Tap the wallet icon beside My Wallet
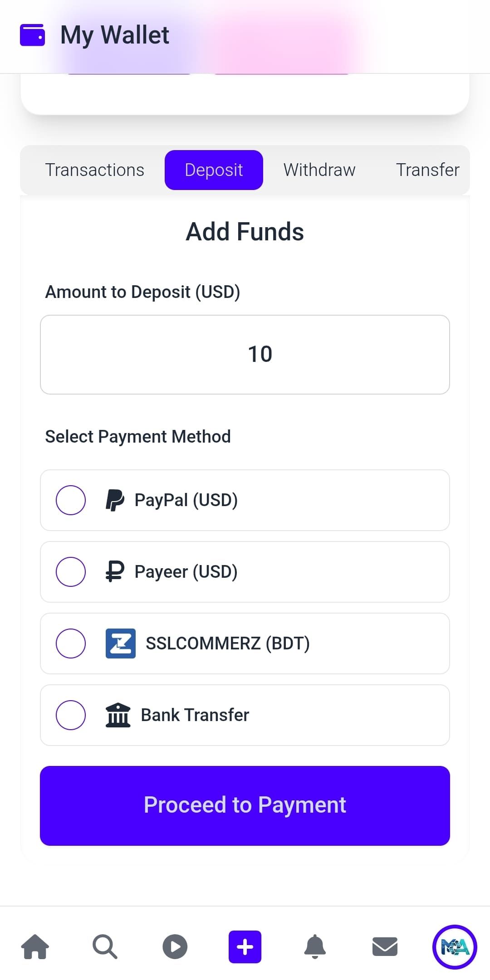This screenshot has width=490, height=980. 33,35
